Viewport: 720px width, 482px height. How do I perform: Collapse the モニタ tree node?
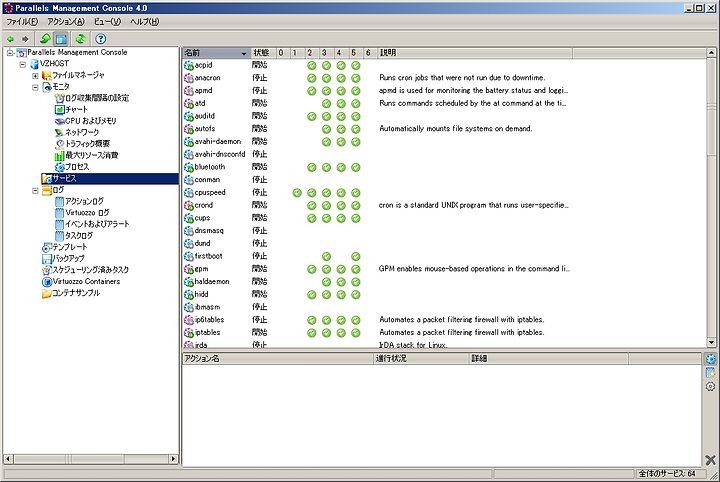35,87
